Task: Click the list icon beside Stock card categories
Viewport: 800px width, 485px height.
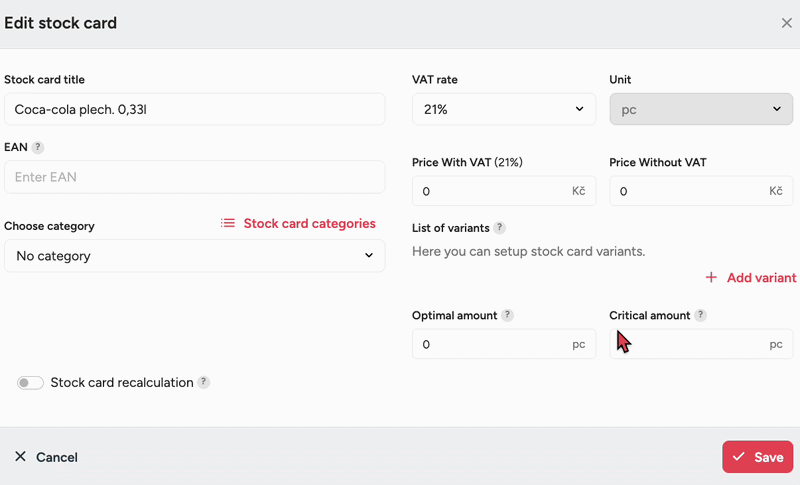Action: 228,224
